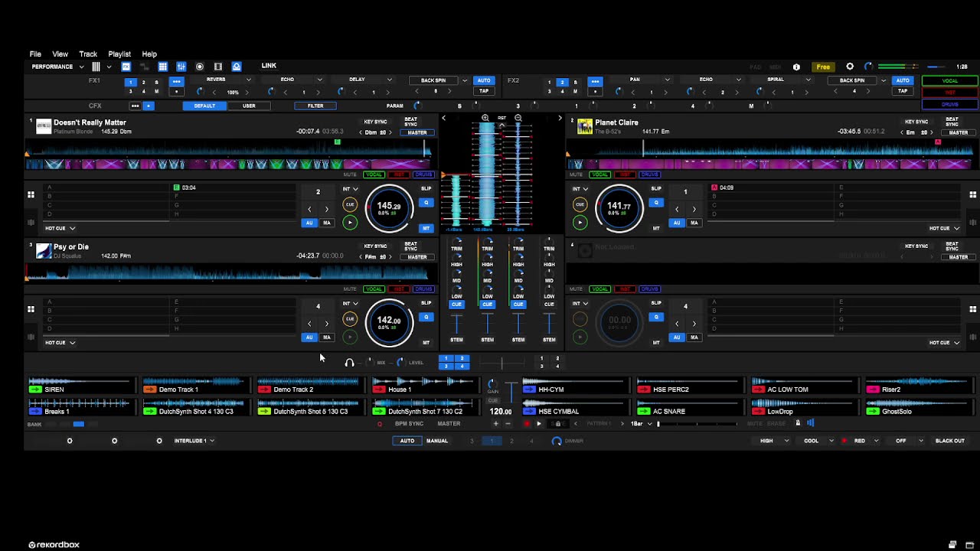
Task: Open settings gear icon
Action: (850, 67)
